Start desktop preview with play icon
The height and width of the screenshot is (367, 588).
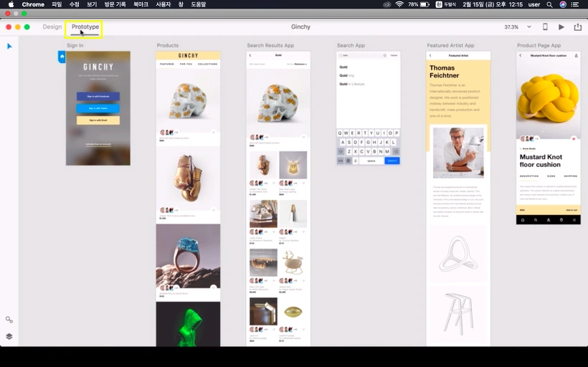click(x=561, y=27)
